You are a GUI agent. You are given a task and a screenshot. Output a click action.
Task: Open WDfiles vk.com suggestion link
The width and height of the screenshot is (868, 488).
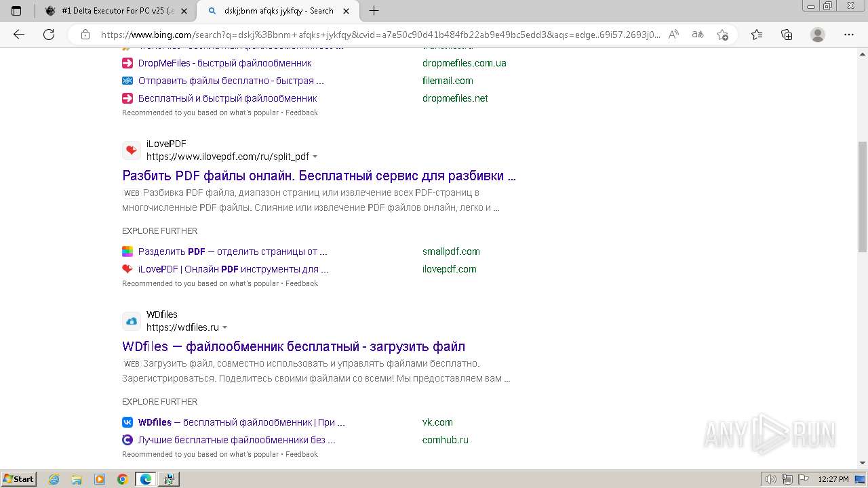(x=241, y=422)
